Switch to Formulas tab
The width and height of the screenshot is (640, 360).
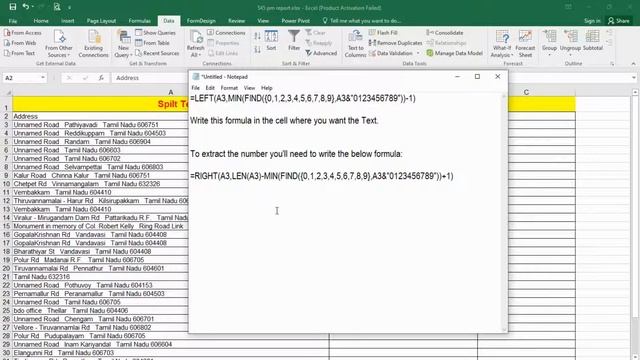point(140,21)
